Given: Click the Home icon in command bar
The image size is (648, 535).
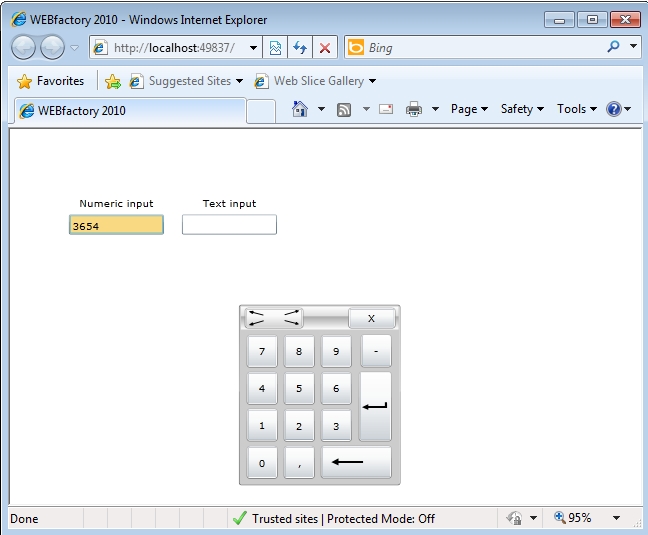Looking at the screenshot, I should [299, 110].
